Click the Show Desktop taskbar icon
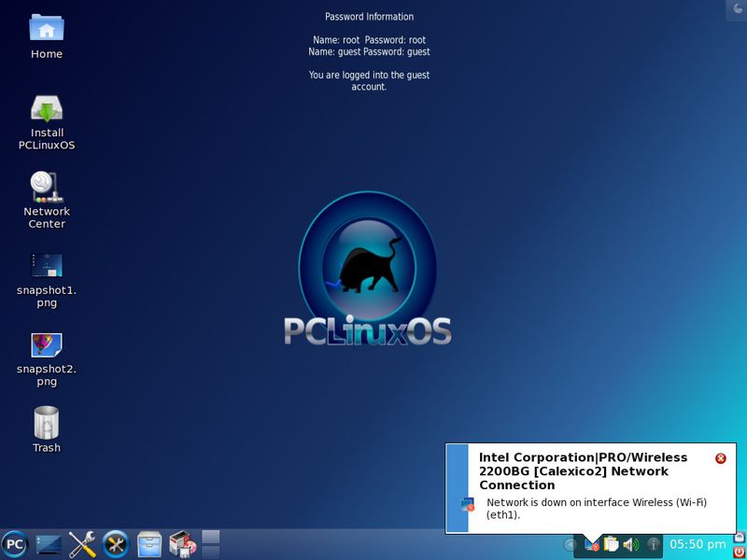This screenshot has height=560, width=747. (x=49, y=544)
